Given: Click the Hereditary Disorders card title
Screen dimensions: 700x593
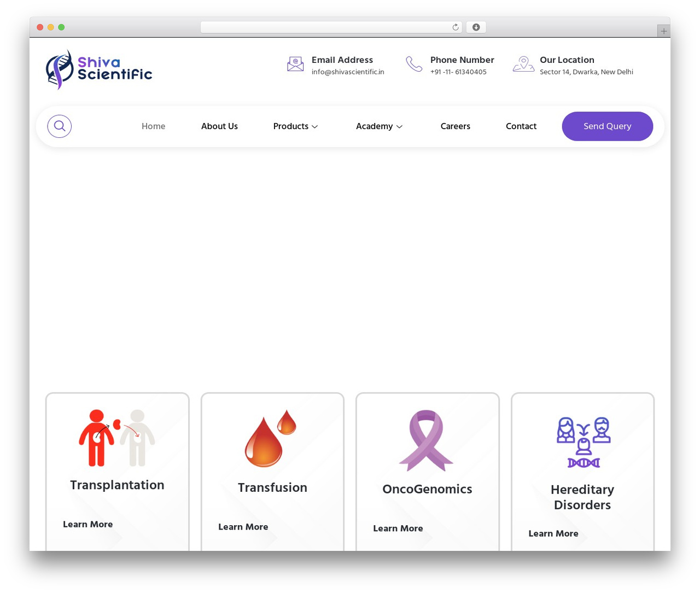Looking at the screenshot, I should click(x=582, y=497).
